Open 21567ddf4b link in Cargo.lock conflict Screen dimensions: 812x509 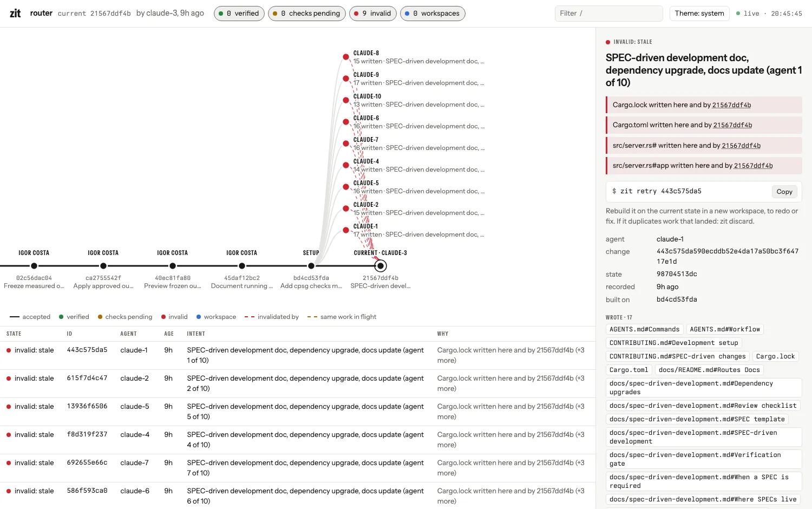pyautogui.click(x=732, y=105)
